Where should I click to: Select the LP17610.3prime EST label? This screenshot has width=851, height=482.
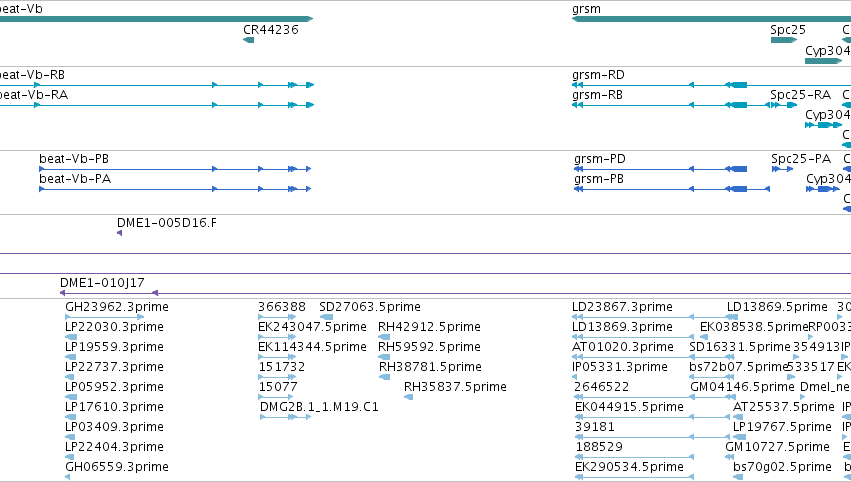pyautogui.click(x=114, y=407)
